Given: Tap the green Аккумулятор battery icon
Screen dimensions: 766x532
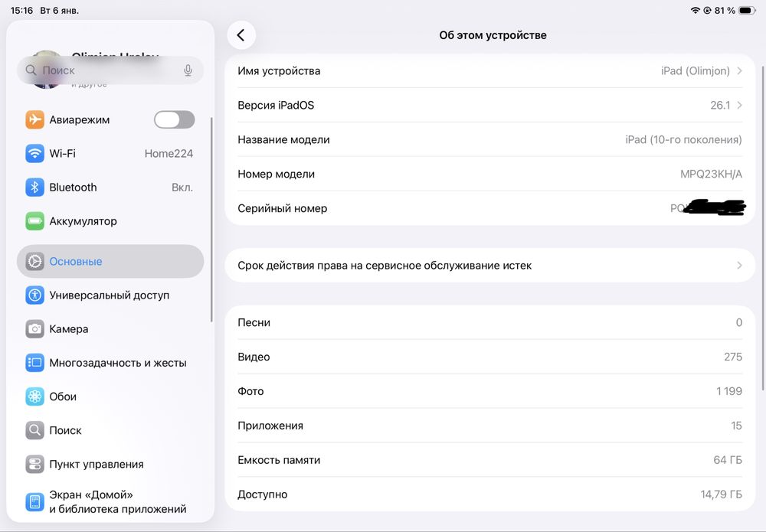Looking at the screenshot, I should pyautogui.click(x=34, y=221).
